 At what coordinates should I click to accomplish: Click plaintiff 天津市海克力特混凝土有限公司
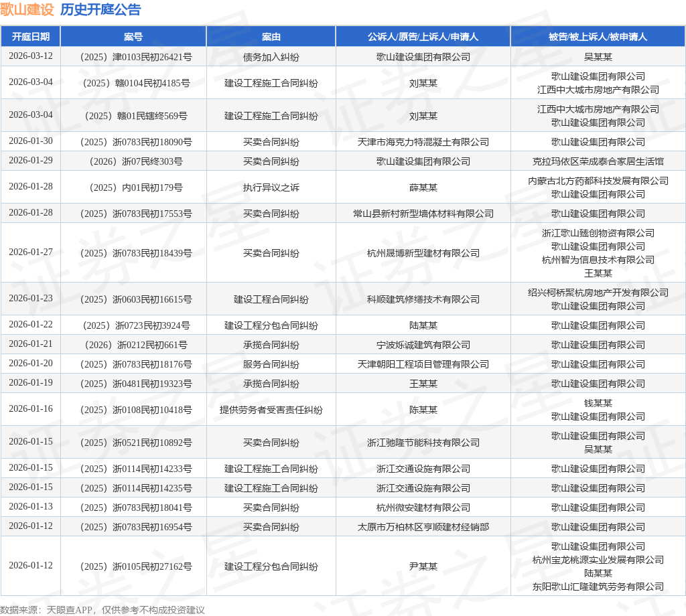[423, 142]
